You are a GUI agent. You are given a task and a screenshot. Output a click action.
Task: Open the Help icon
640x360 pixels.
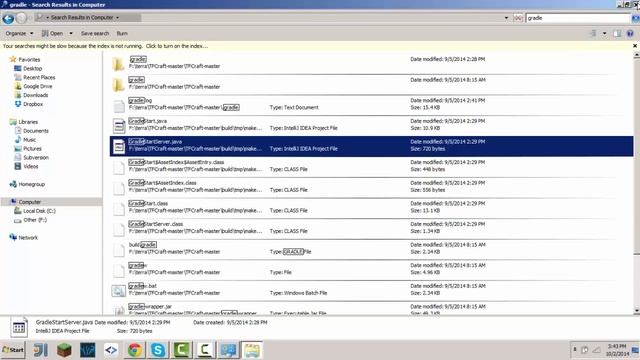click(630, 33)
